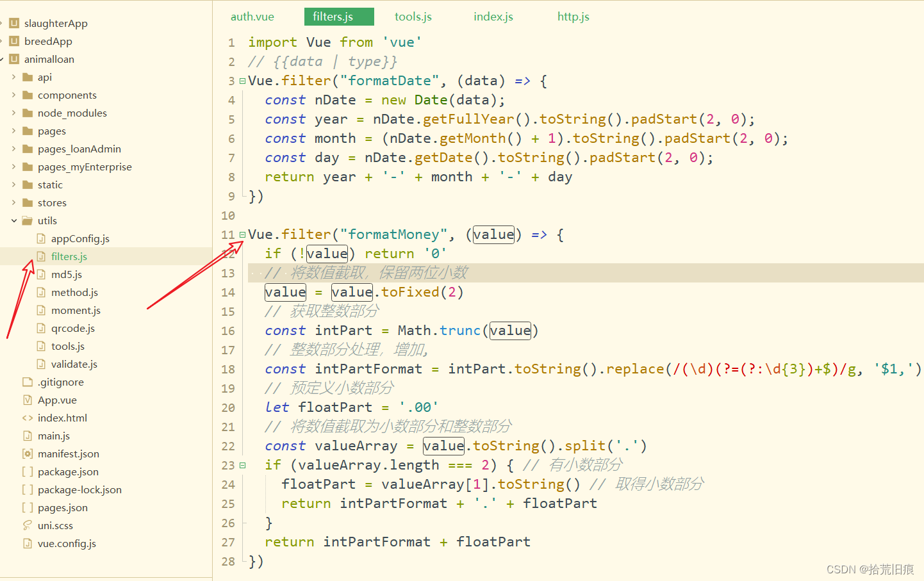Image resolution: width=924 pixels, height=581 pixels.
Task: Click "getFullYear" in line 5
Action: pyautogui.click(x=468, y=119)
